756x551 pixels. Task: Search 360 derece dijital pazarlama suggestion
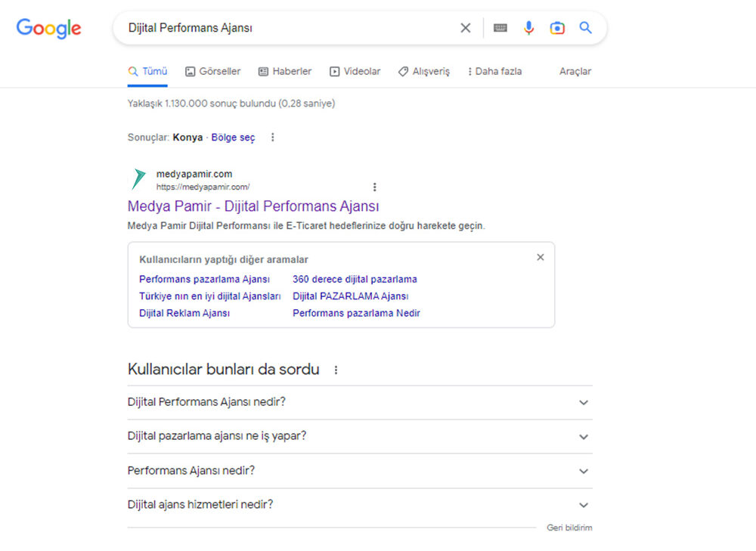pos(355,279)
